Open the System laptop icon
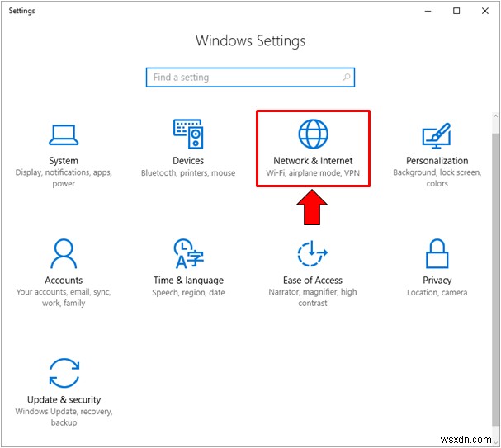501x448 pixels. 64,135
